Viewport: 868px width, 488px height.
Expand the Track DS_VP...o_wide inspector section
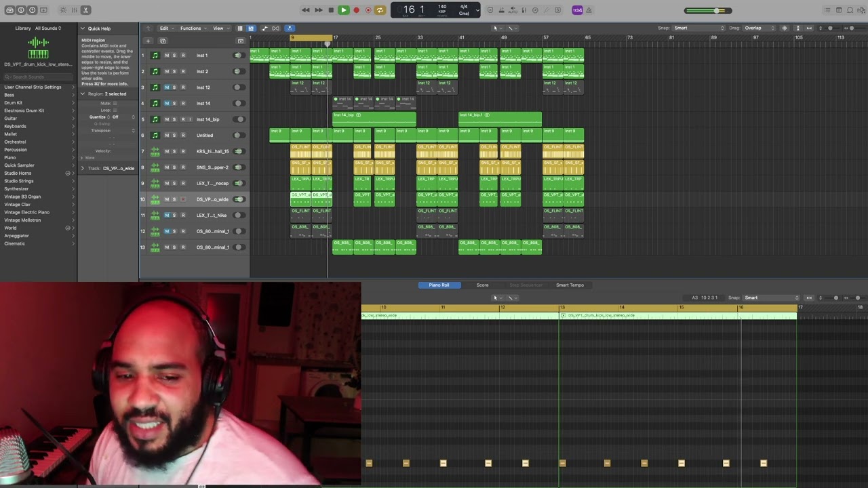pyautogui.click(x=83, y=168)
